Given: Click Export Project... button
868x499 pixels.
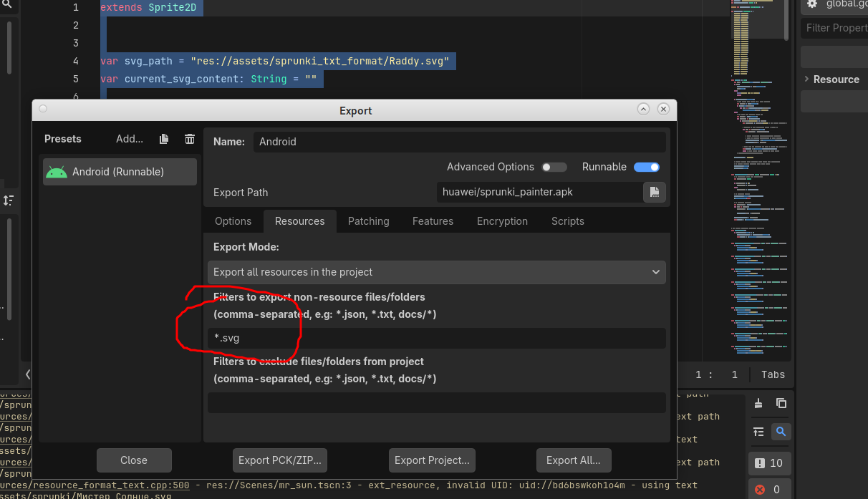Looking at the screenshot, I should (x=432, y=460).
